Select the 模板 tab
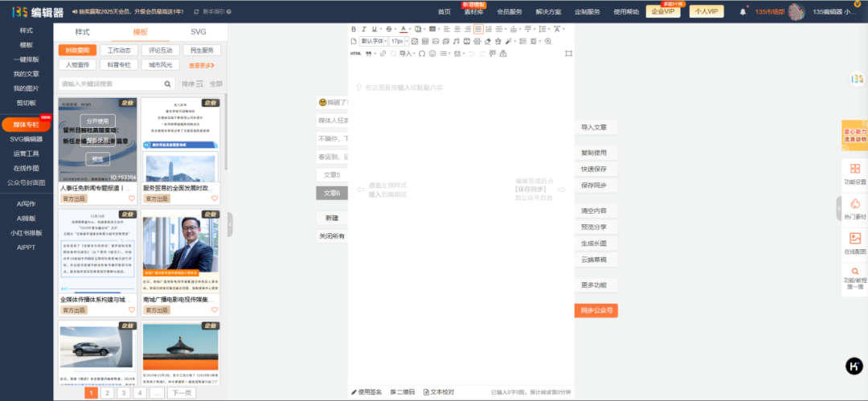The height and width of the screenshot is (401, 868). pos(141,32)
